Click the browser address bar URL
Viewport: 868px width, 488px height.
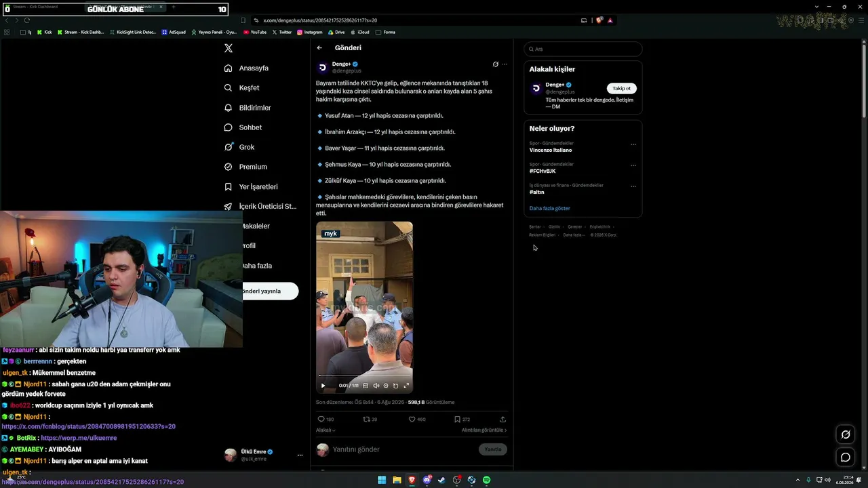320,20
